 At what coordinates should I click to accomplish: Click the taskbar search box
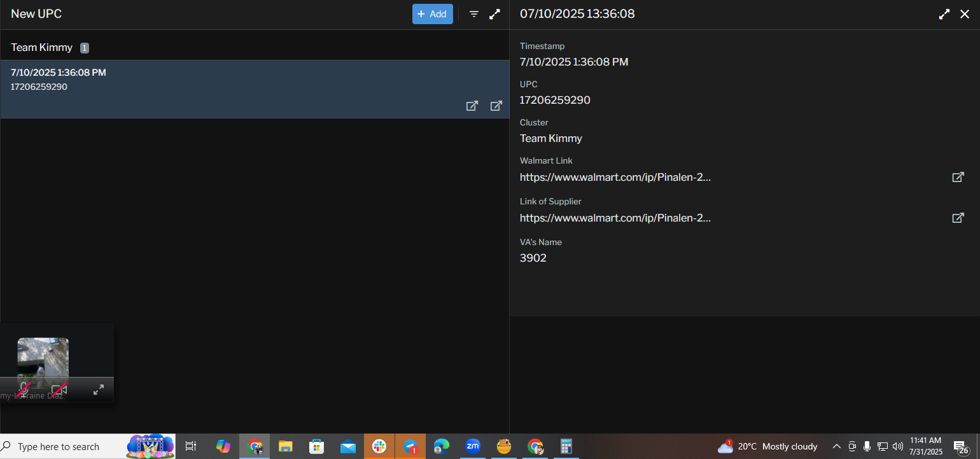(x=64, y=446)
